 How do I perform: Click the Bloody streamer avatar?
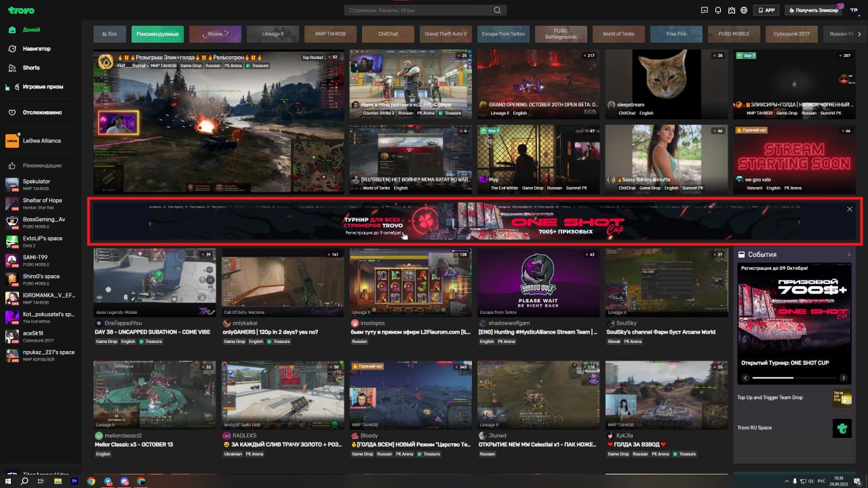click(355, 436)
